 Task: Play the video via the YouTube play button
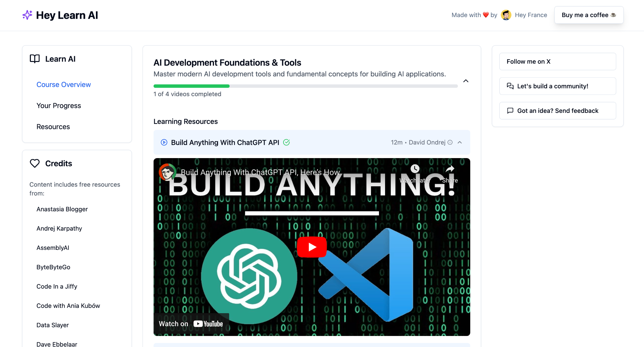click(x=312, y=247)
